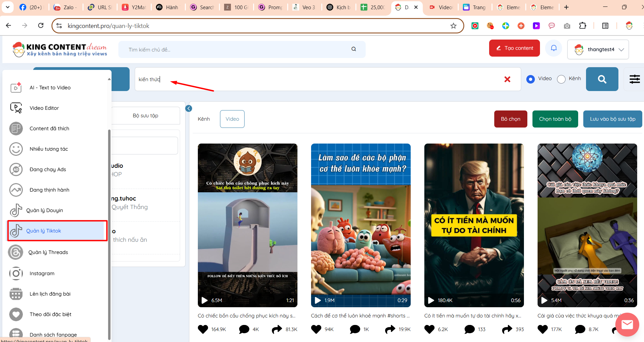Clear search text with red X
Image resolution: width=644 pixels, height=342 pixels.
[507, 79]
